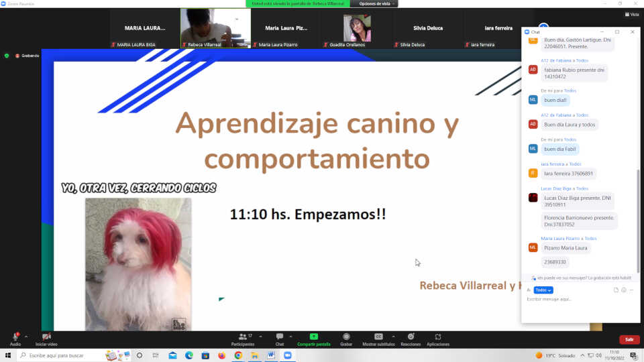The width and height of the screenshot is (644, 362).
Task: Click the chat message input field
Action: pos(580,299)
